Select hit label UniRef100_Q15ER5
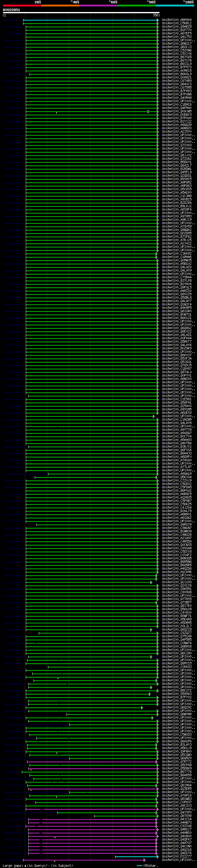The height and width of the screenshot is (868, 197). (x=176, y=789)
